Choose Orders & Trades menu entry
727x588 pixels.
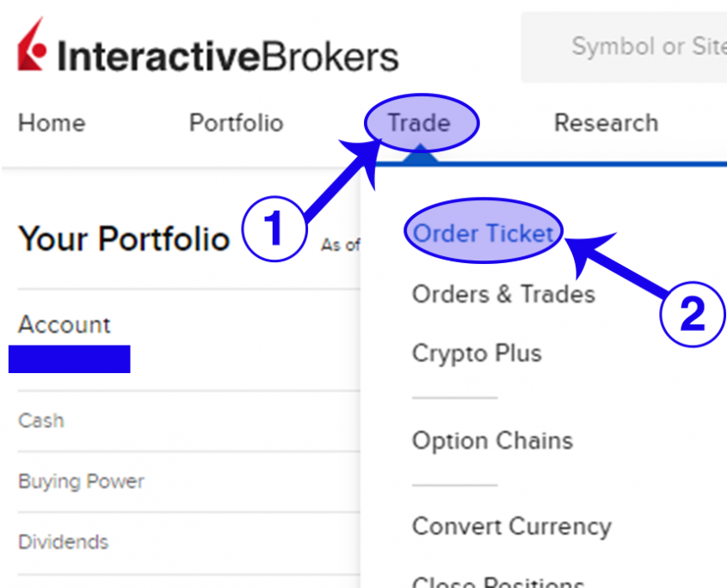(x=503, y=294)
